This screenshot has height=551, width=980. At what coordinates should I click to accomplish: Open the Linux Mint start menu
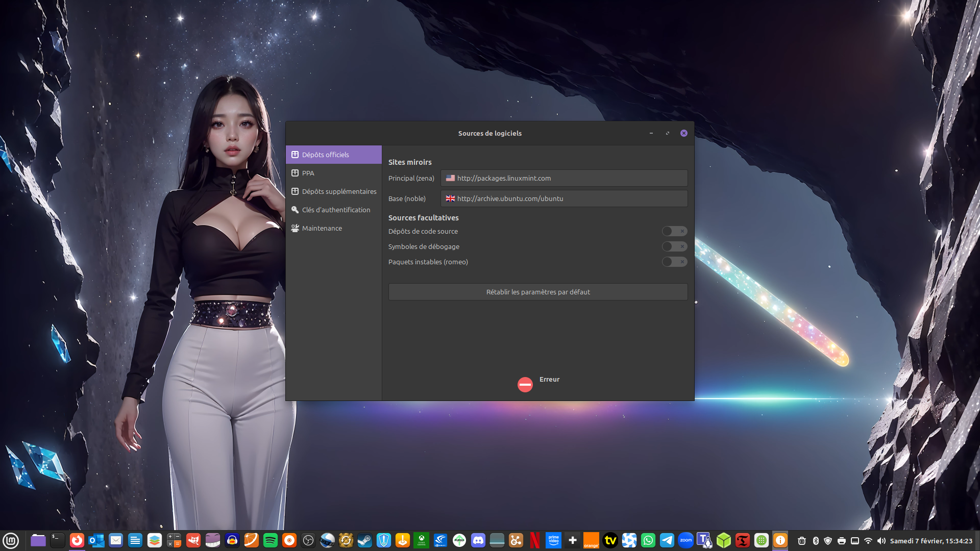[x=11, y=540]
